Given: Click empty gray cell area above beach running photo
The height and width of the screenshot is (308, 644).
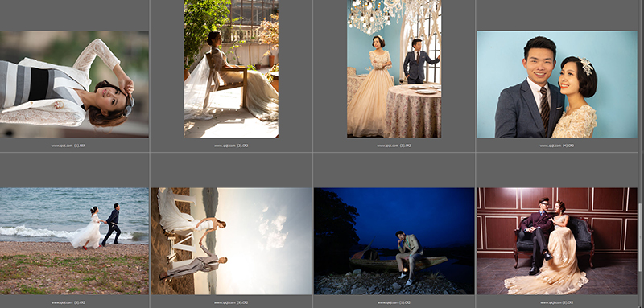Looking at the screenshot, I should pos(74,170).
